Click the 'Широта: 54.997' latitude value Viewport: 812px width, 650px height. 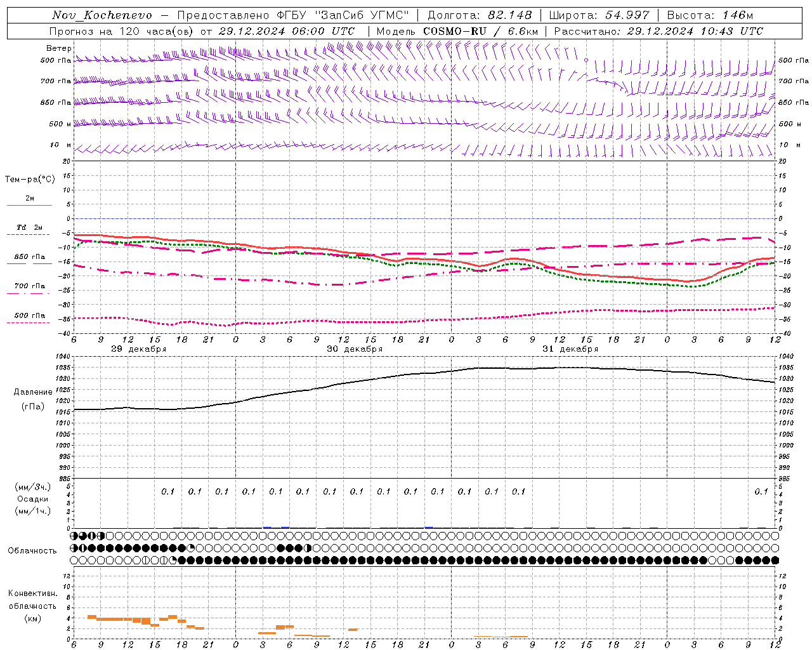(599, 15)
